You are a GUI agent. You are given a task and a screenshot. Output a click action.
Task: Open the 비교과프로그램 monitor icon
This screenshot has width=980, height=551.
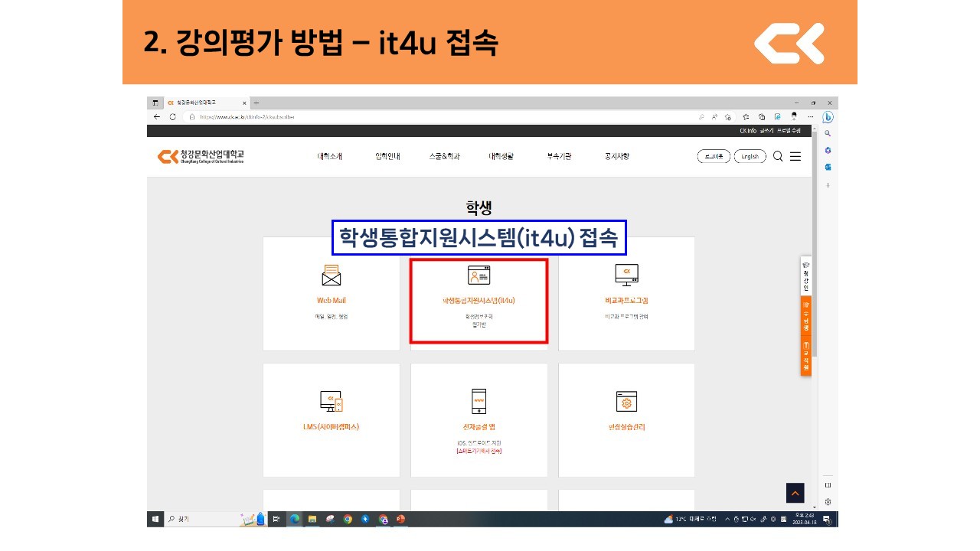626,274
